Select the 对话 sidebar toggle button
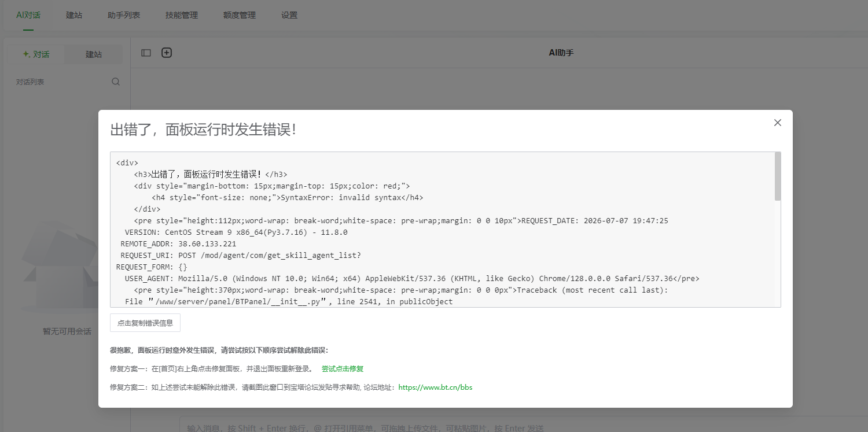This screenshot has width=868, height=432. [x=36, y=54]
